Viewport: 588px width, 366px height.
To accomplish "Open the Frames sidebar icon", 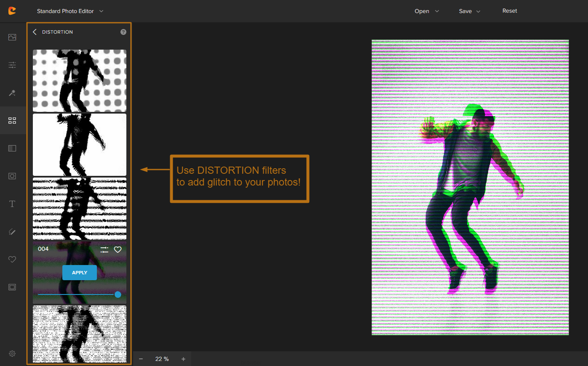I will 12,287.
